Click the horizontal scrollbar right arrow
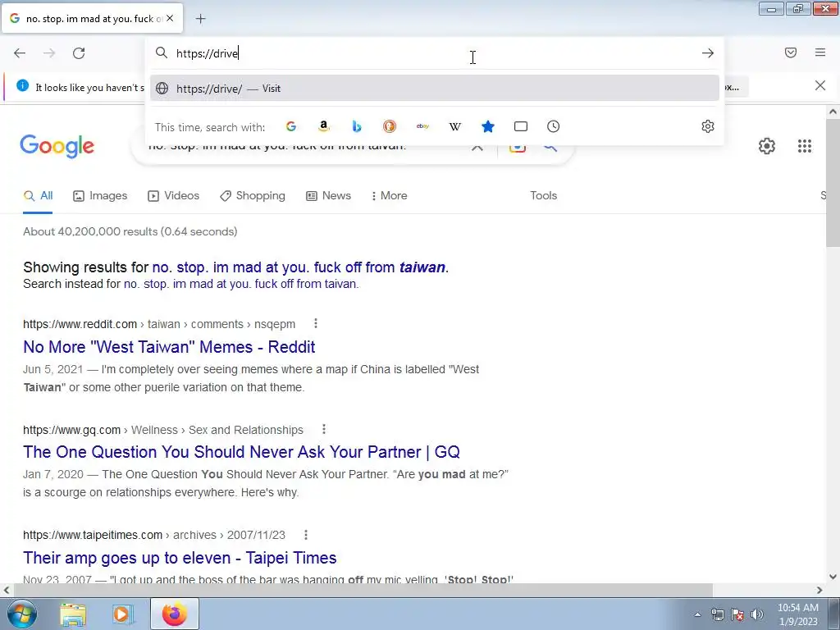 tap(819, 590)
